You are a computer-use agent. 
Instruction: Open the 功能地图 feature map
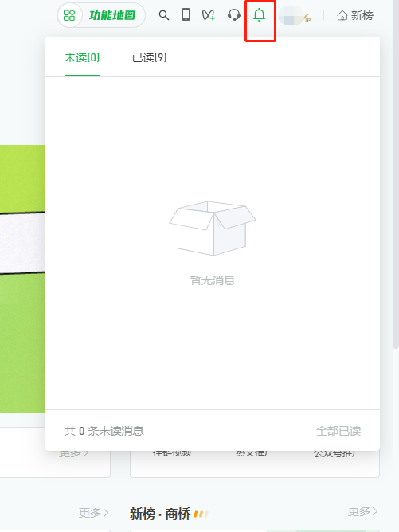tap(112, 15)
